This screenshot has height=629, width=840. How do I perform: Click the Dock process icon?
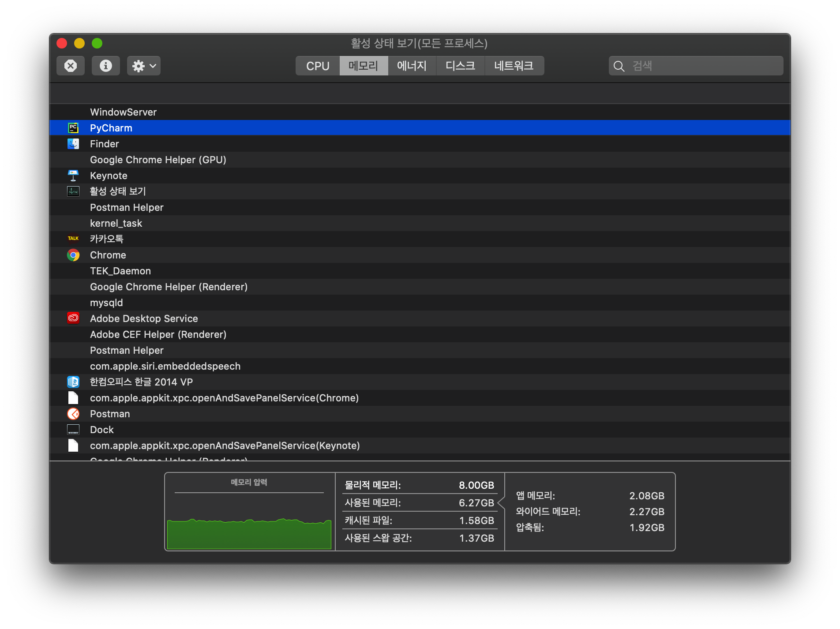pos(73,430)
